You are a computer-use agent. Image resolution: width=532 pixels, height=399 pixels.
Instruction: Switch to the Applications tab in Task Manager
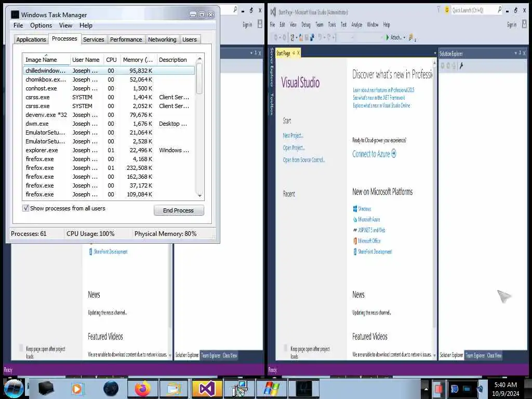31,39
